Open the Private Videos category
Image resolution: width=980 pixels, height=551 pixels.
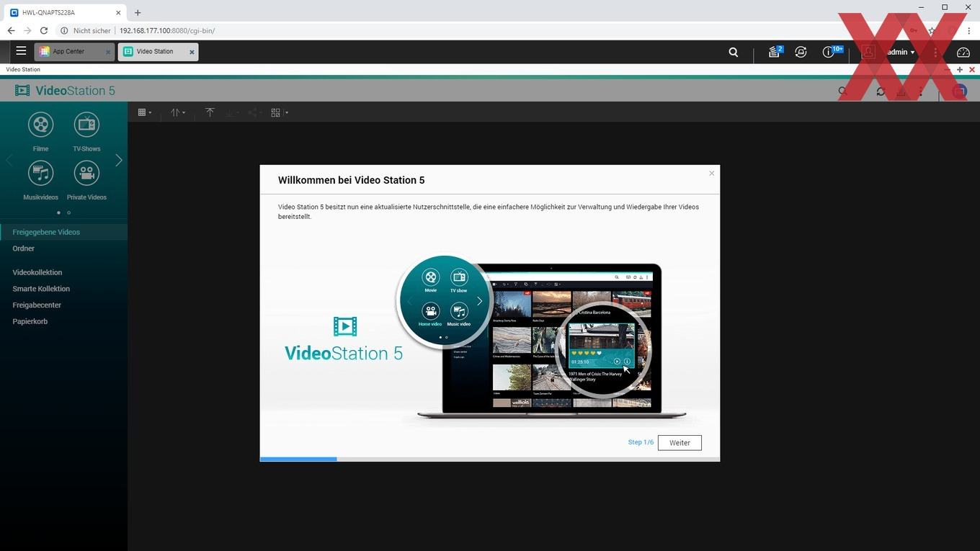point(86,179)
